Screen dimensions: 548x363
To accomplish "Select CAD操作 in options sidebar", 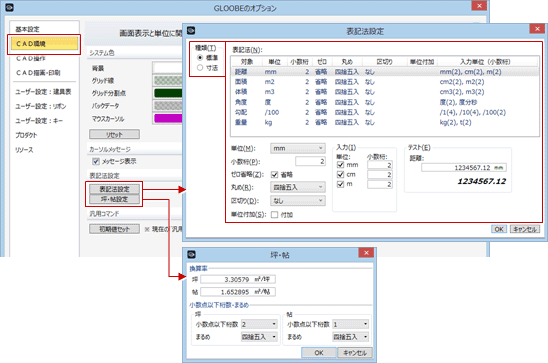I will click(x=31, y=58).
